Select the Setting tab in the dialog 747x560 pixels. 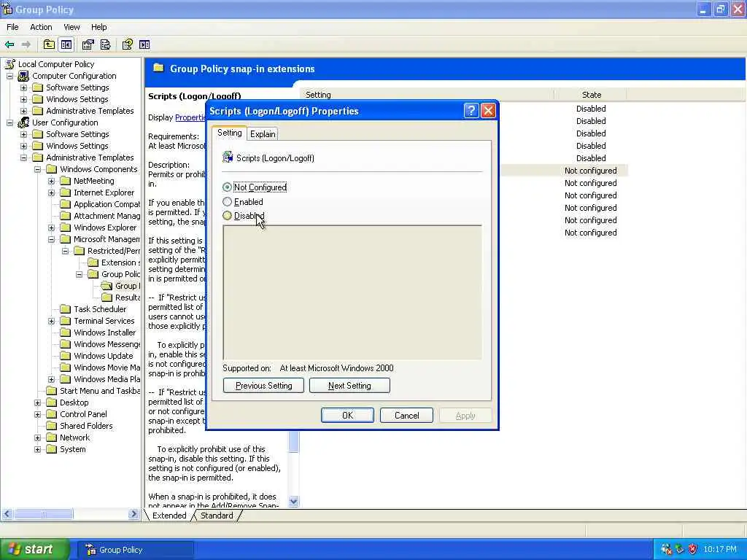[230, 133]
